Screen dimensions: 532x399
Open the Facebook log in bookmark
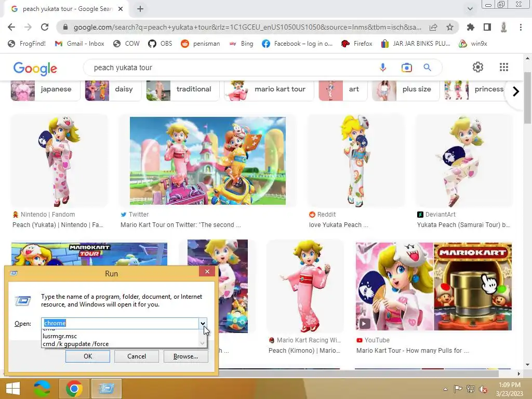[x=297, y=44]
